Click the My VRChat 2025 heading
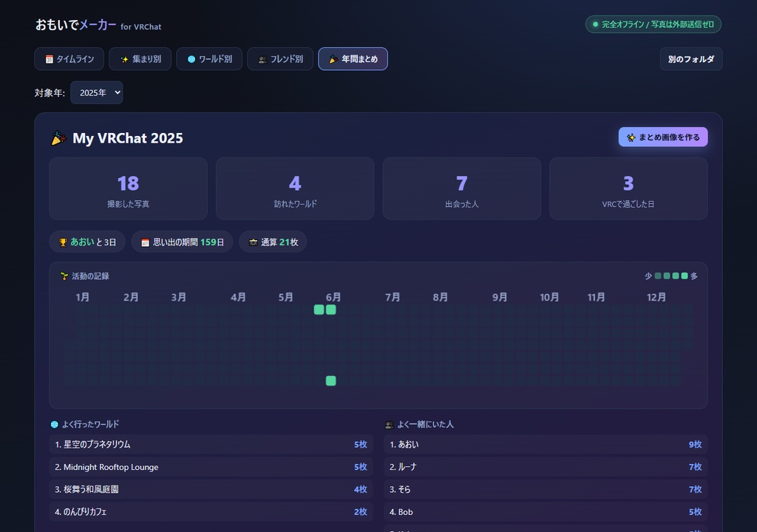Image resolution: width=757 pixels, height=532 pixels. click(x=127, y=138)
